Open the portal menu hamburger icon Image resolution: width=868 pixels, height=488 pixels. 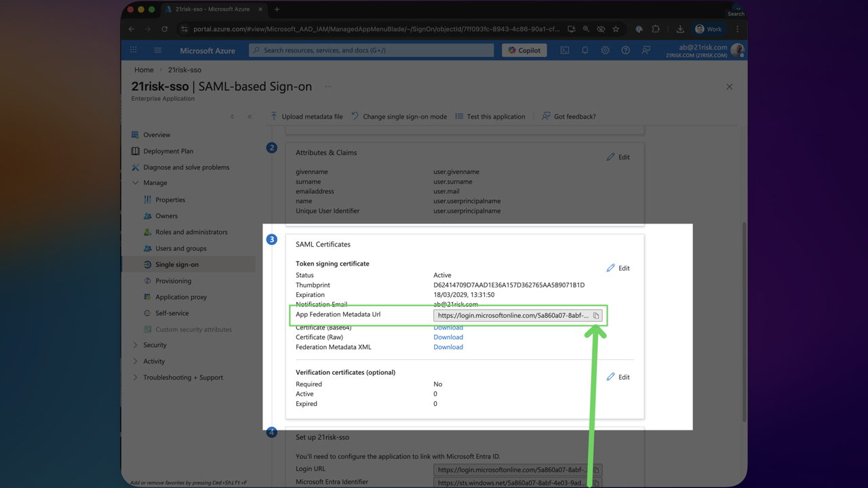[x=157, y=49]
